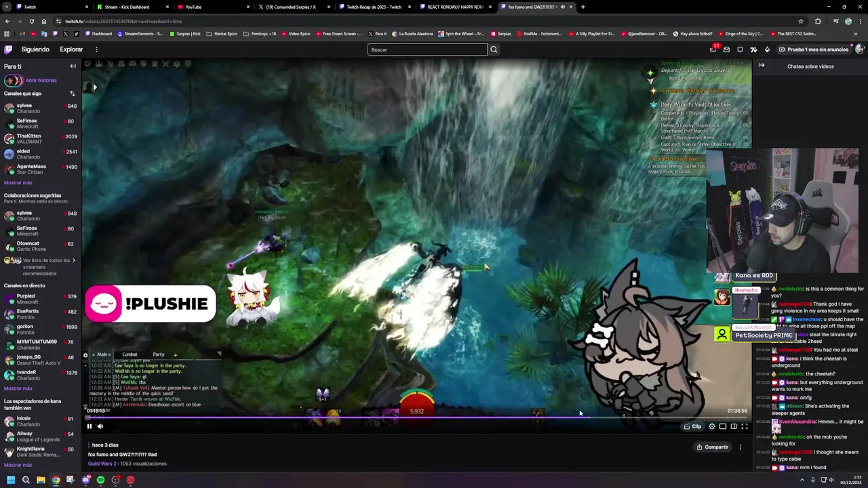Image resolution: width=868 pixels, height=488 pixels.
Task: Enter fullscreen mode
Action: tap(745, 426)
